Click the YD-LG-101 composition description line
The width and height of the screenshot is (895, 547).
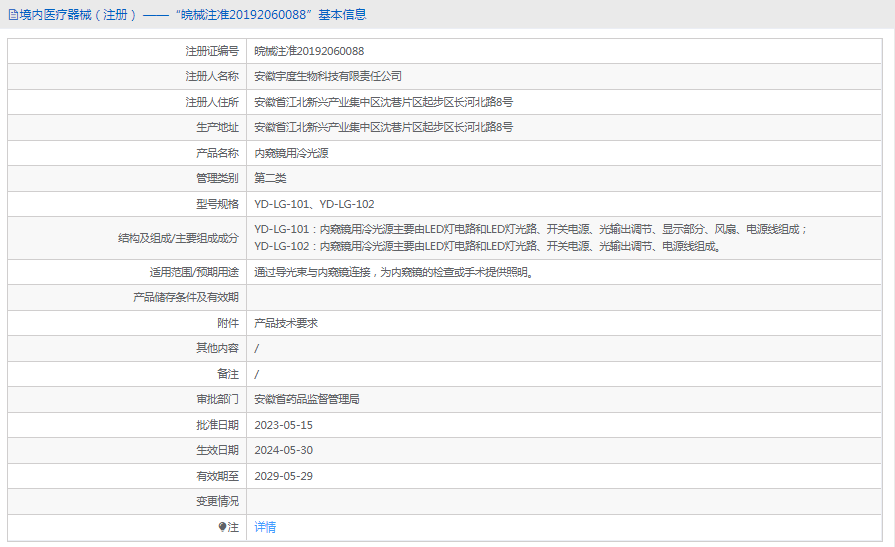530,229
